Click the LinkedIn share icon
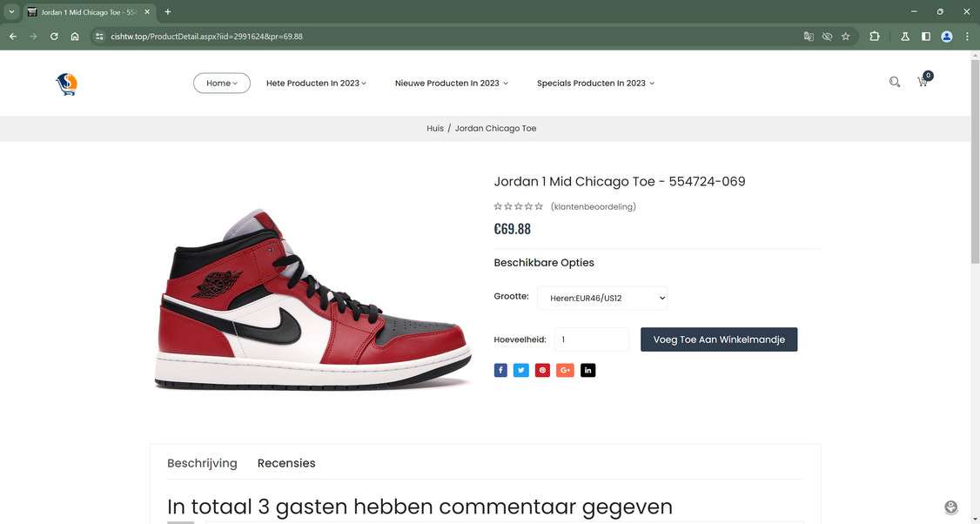 [587, 370]
